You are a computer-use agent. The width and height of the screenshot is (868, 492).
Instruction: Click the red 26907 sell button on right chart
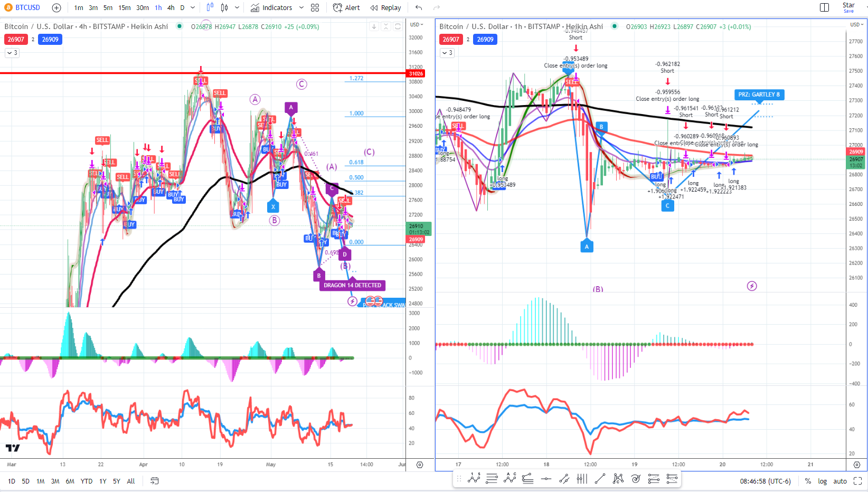pos(451,40)
